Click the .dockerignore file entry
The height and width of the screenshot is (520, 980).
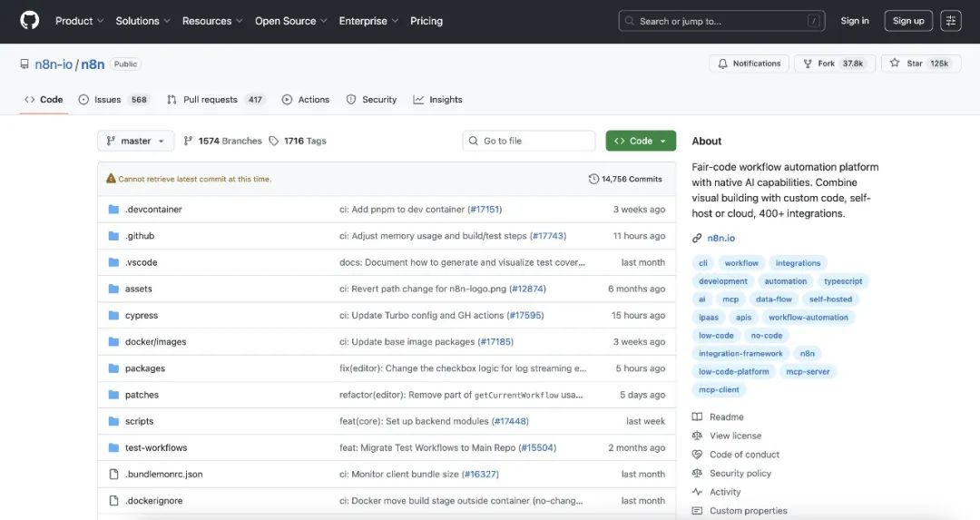pyautogui.click(x=153, y=501)
